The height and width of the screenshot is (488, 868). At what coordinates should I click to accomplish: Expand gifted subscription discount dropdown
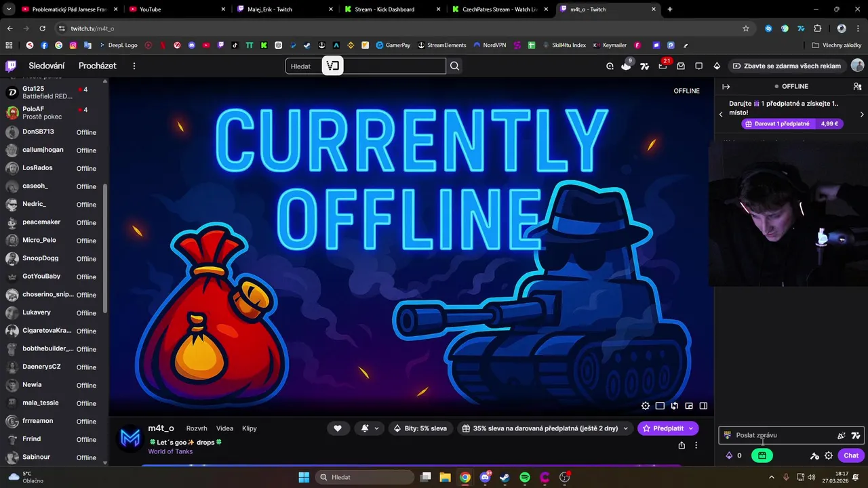pos(626,428)
